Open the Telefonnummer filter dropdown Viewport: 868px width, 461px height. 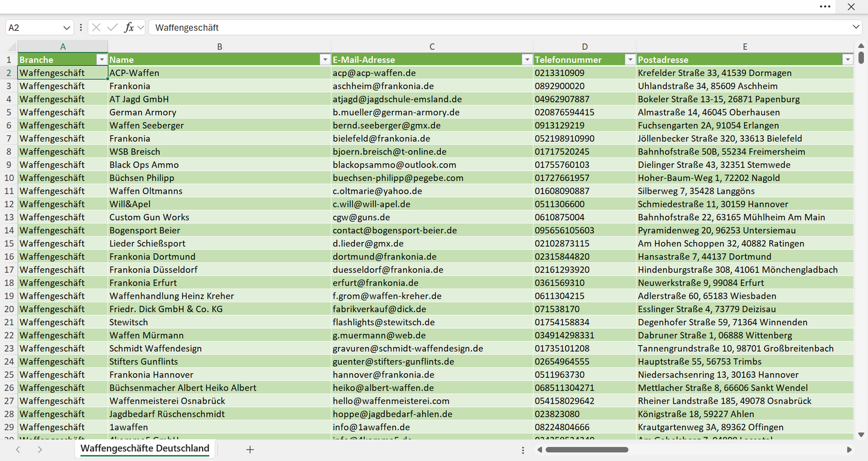click(x=630, y=60)
